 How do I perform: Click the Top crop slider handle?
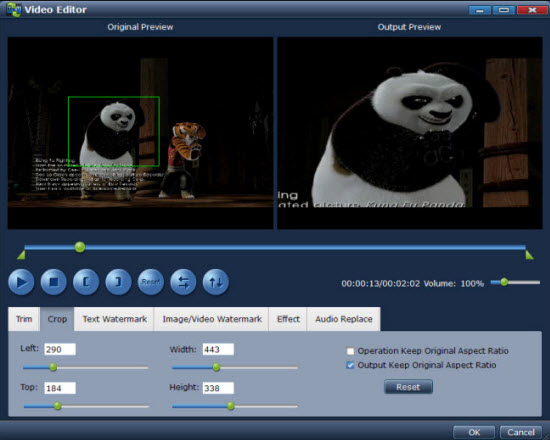point(58,406)
